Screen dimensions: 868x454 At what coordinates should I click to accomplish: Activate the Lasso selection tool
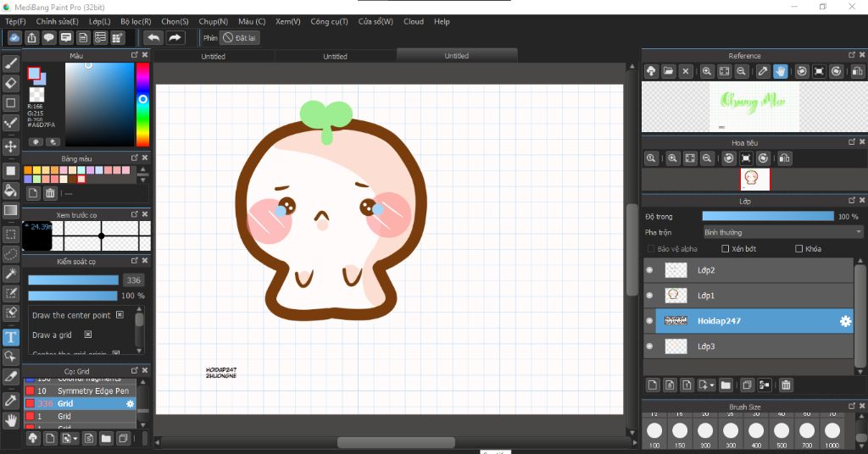(x=10, y=254)
